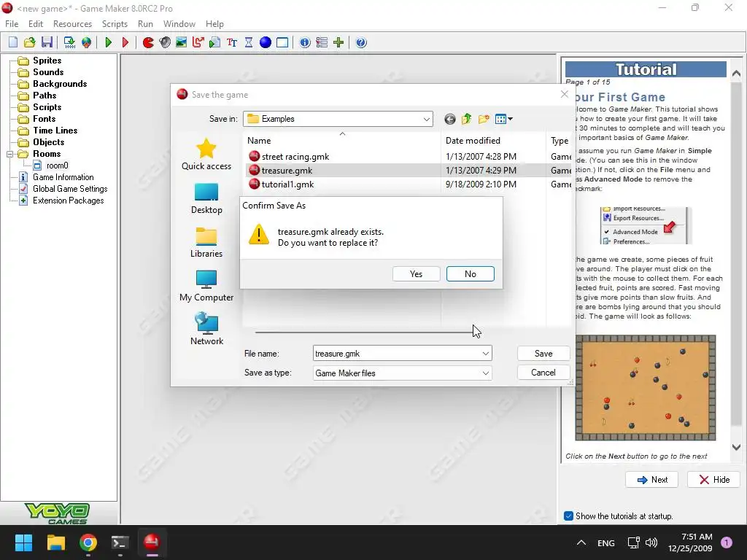Select Global Game Settings tree item
The image size is (747, 560).
coord(69,189)
